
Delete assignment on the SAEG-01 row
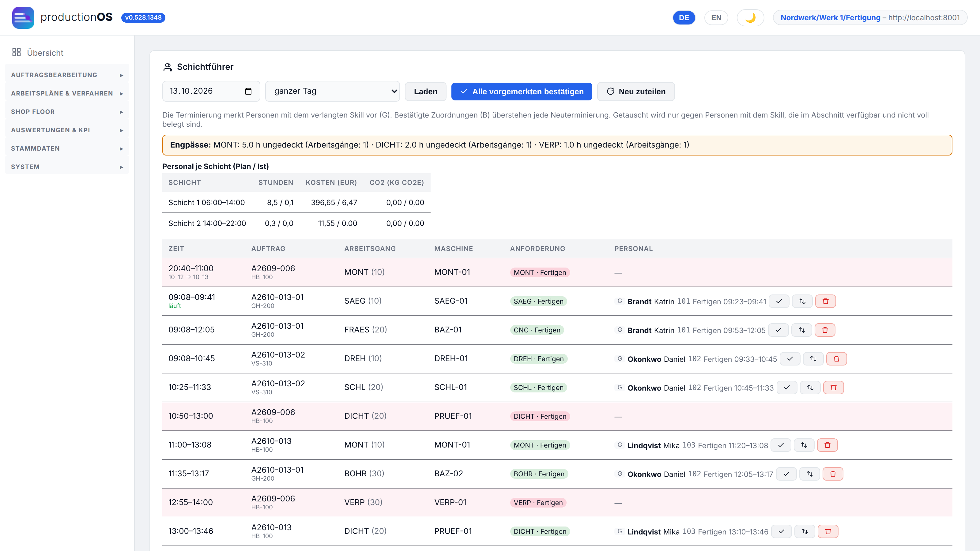825,301
